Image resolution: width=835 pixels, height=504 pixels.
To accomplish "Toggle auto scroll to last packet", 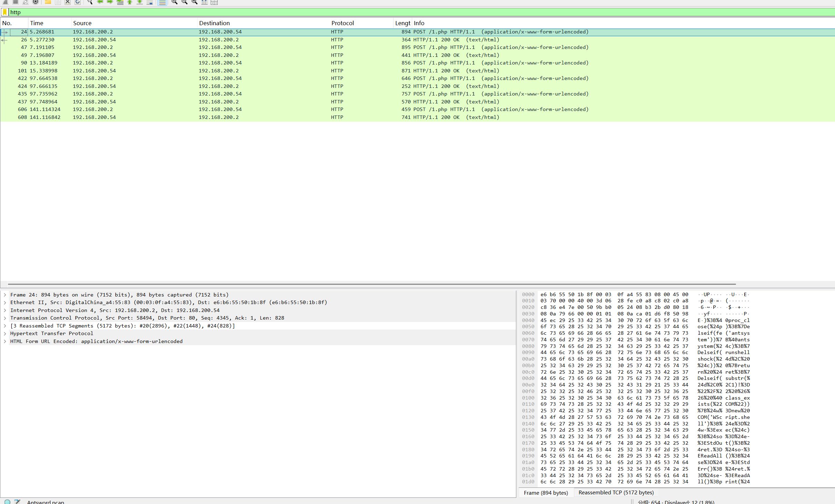I will (x=150, y=2).
